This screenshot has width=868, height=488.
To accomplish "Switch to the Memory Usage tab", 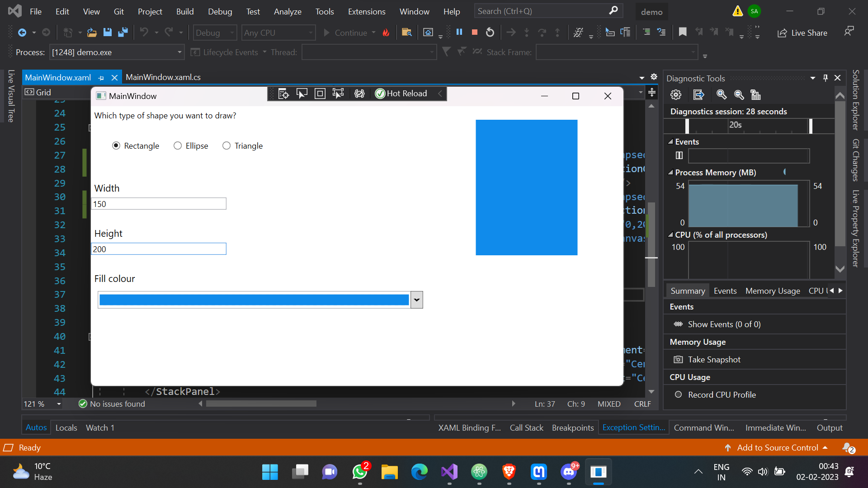I will [773, 291].
